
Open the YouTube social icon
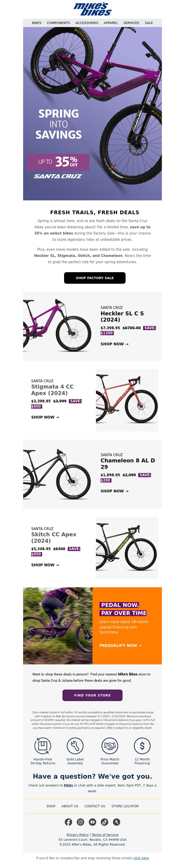click(x=92, y=822)
